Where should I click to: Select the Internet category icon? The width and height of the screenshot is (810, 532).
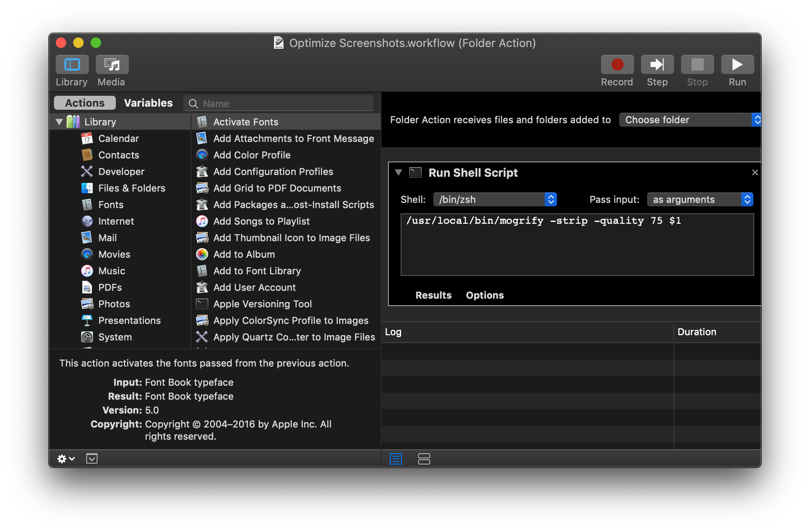click(87, 221)
